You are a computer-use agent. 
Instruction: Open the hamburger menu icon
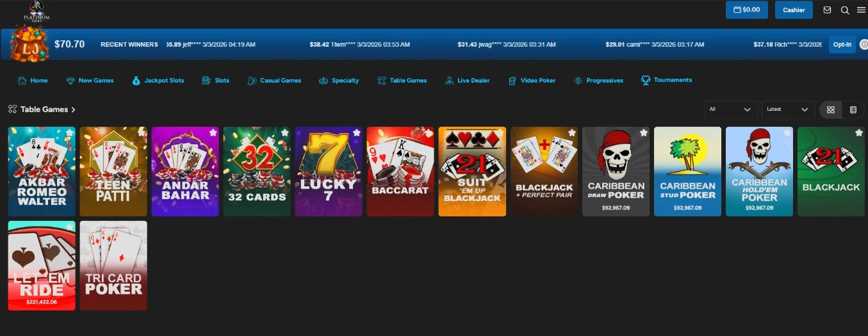point(861,10)
